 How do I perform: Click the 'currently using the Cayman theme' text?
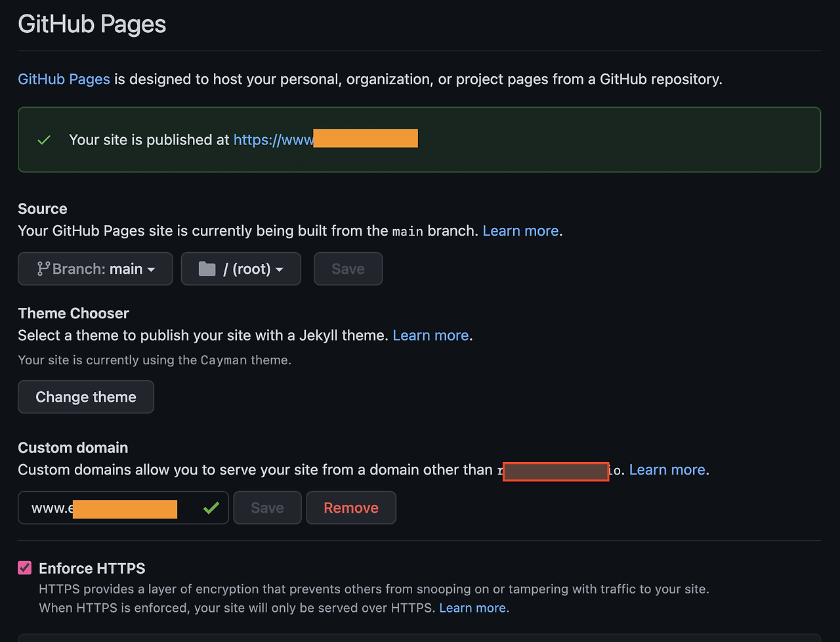click(x=155, y=360)
